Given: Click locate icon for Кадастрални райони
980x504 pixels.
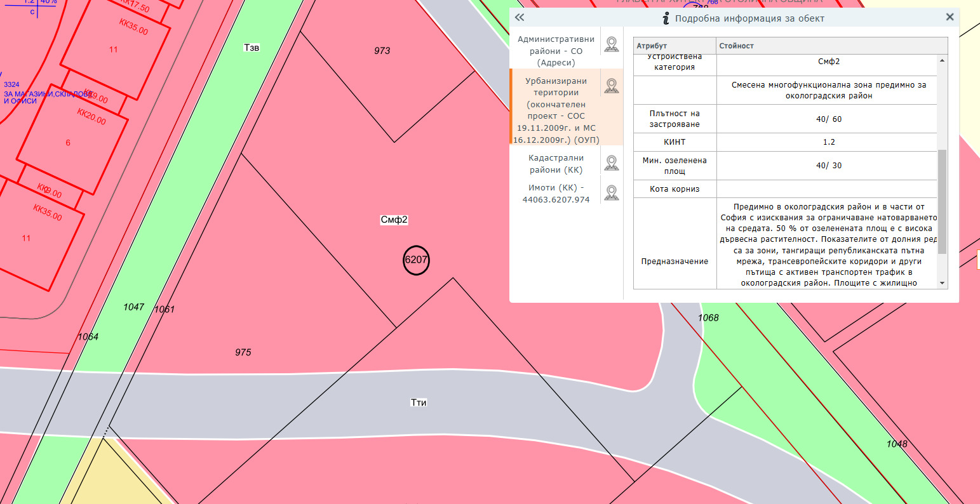Looking at the screenshot, I should [611, 163].
